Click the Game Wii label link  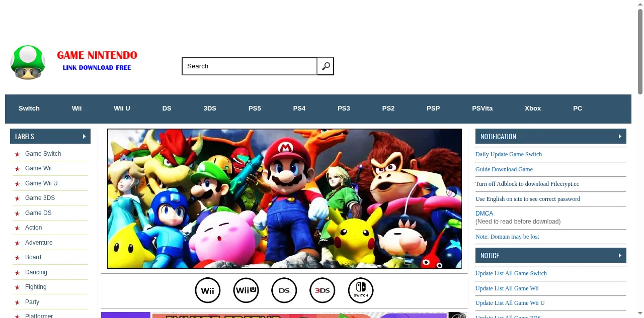pos(38,168)
